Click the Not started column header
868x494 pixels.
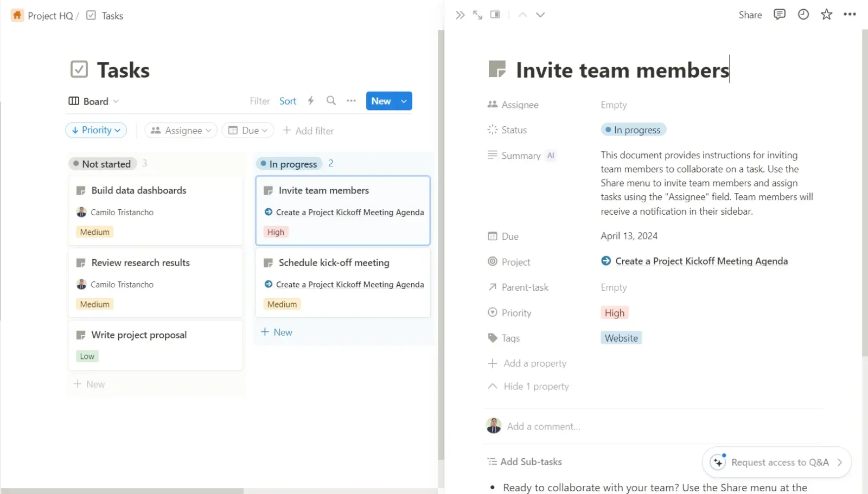103,164
